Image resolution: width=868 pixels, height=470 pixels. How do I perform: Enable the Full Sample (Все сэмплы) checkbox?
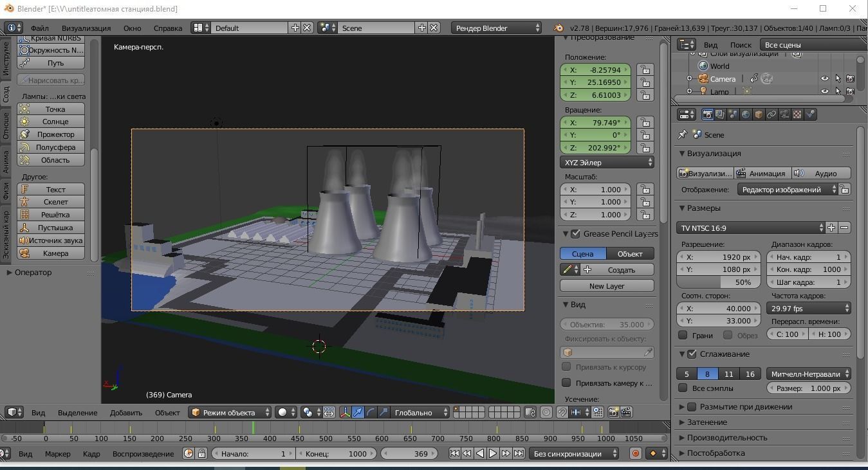coord(683,388)
